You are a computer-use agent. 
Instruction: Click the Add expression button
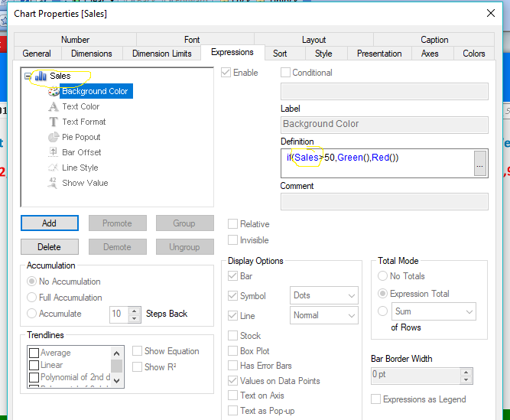coord(49,223)
